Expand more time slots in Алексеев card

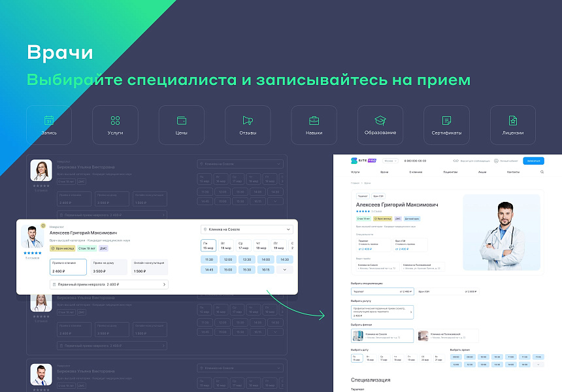click(284, 269)
